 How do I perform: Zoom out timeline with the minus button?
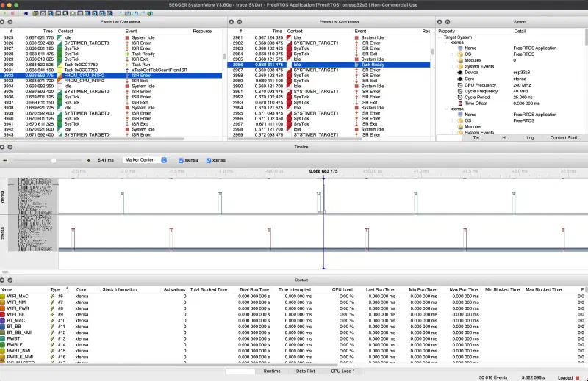coord(5,160)
